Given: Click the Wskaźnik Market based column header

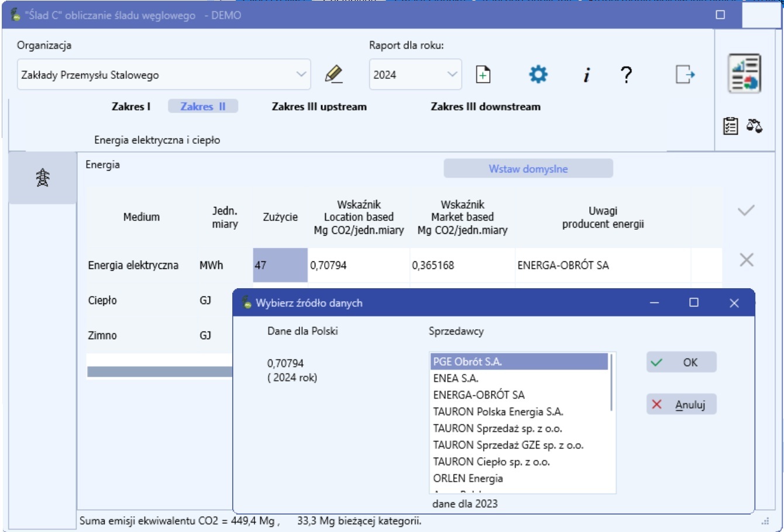Looking at the screenshot, I should click(x=462, y=217).
